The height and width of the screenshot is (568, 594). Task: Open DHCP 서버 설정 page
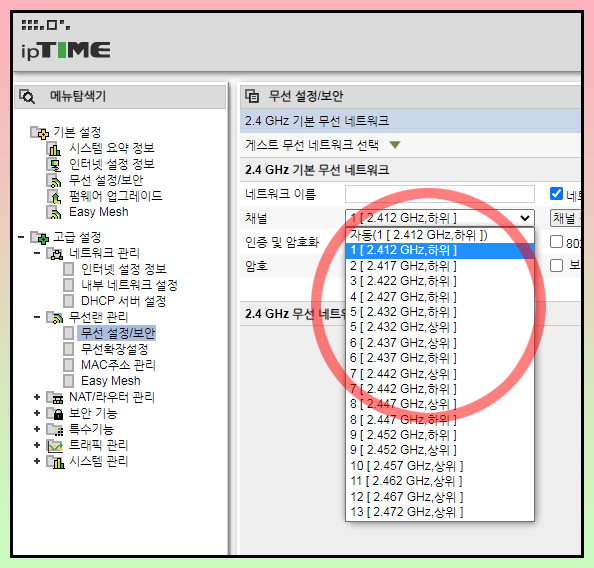[x=123, y=301]
